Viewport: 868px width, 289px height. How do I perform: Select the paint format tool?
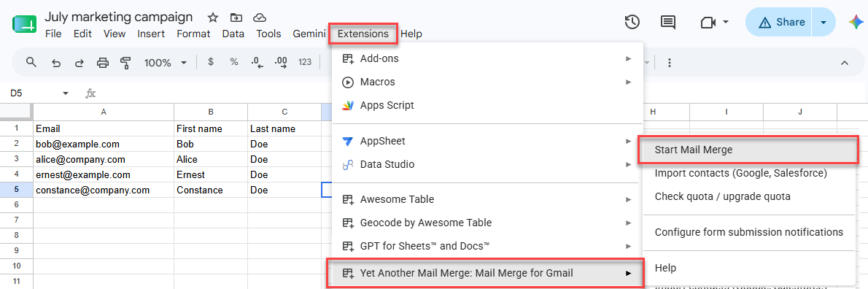(125, 63)
